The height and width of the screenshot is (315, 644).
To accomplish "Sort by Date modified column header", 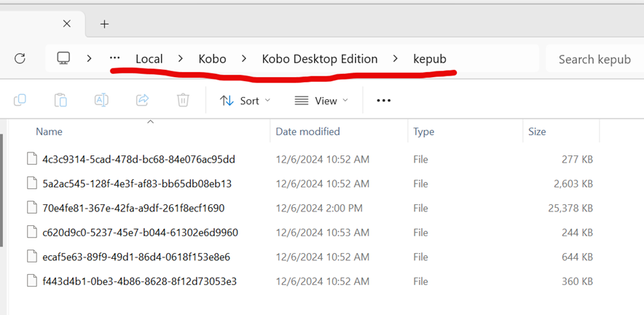I will (x=307, y=132).
